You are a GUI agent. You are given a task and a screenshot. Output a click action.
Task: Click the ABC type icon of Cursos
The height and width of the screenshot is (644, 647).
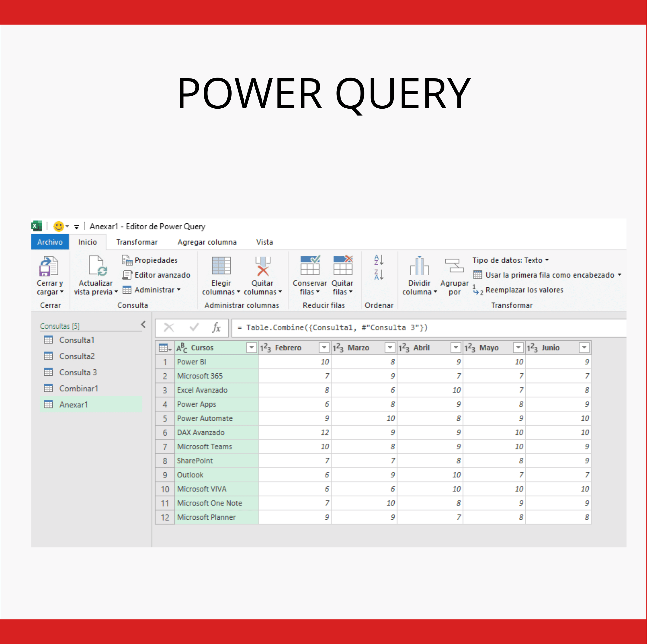(182, 348)
